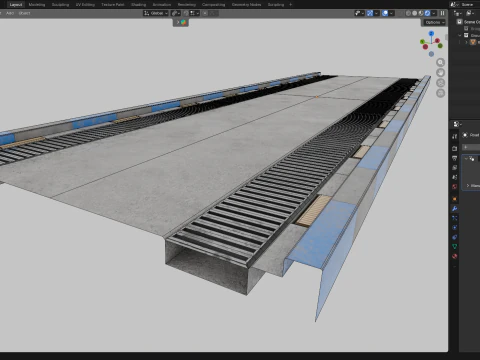Switch to the UV Editing workspace
Viewport: 480px width, 360px height.
(85, 5)
